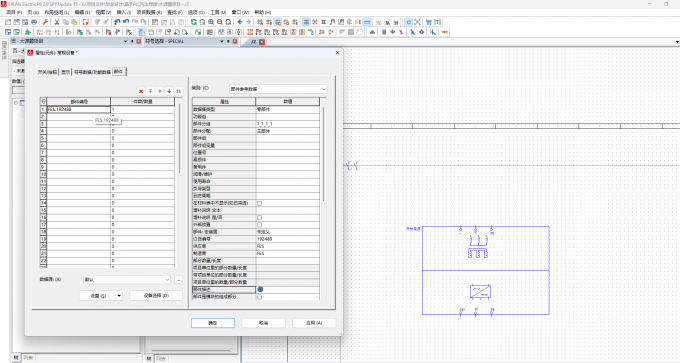Switch to the 符号数据/功能数据 tab

(x=92, y=72)
